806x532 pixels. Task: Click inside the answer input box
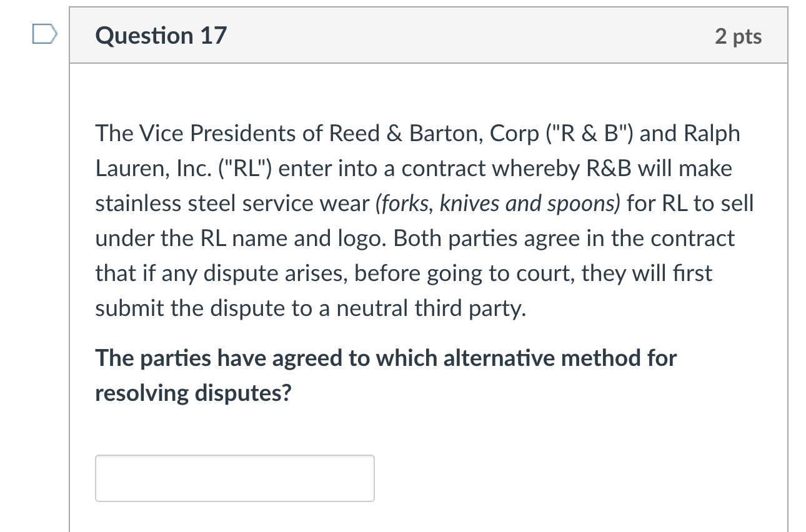tap(234, 478)
